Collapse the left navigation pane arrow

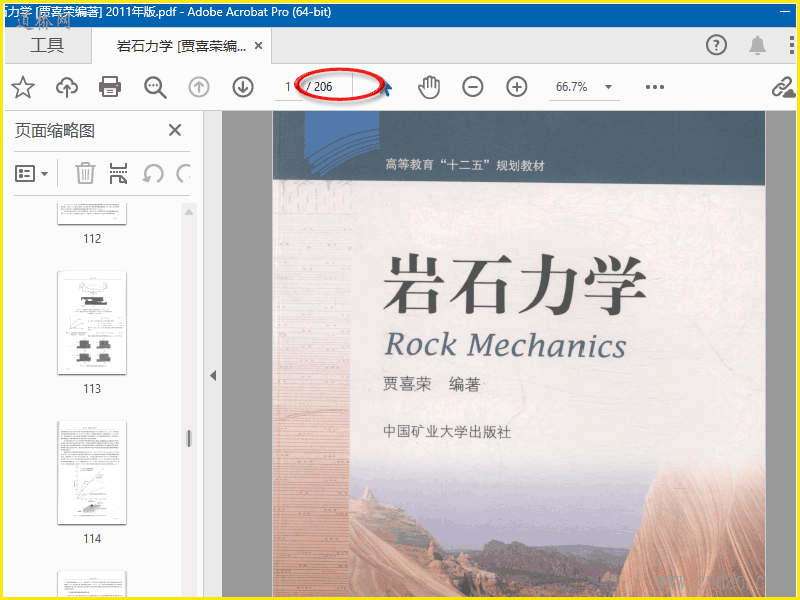click(213, 376)
